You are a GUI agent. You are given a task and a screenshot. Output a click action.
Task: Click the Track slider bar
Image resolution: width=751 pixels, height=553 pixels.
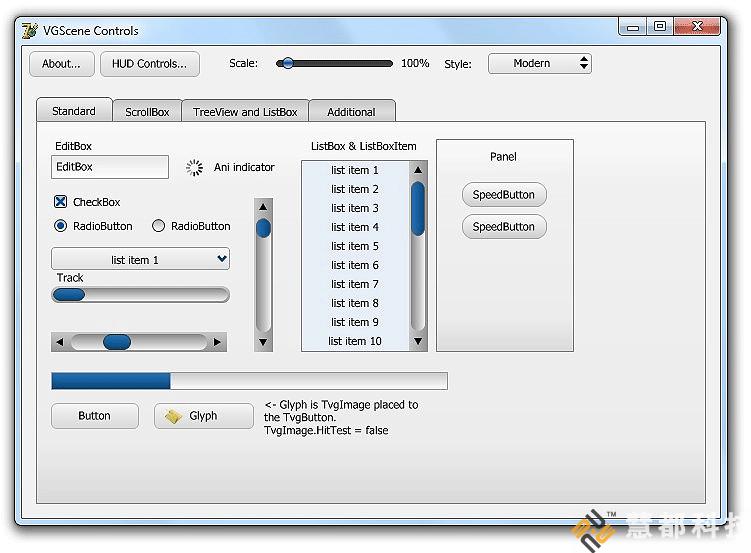tap(140, 295)
